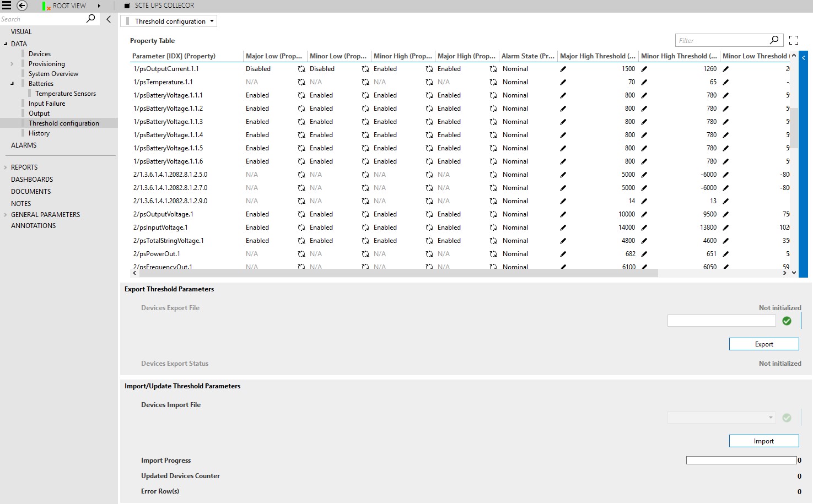Viewport: 813px width, 504px height.
Task: Click the back navigation arrow beside ROOT VIEW
Action: point(21,6)
